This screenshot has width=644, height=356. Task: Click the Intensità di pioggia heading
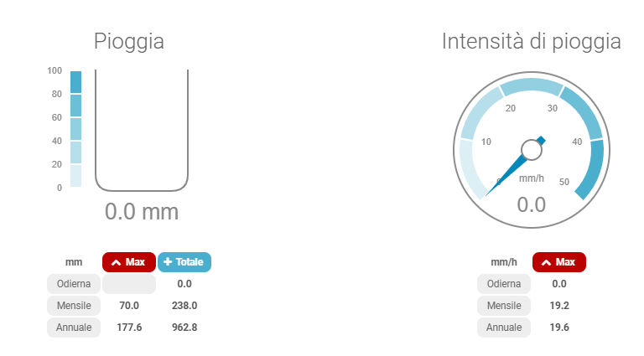click(x=531, y=41)
